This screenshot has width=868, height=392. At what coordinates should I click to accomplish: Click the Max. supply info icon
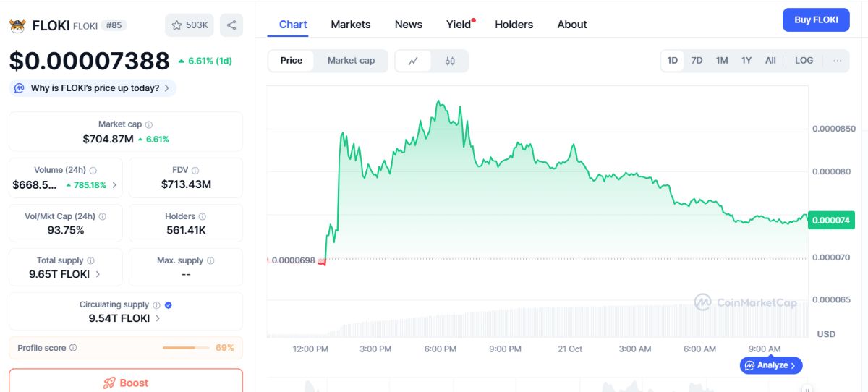pos(211,260)
